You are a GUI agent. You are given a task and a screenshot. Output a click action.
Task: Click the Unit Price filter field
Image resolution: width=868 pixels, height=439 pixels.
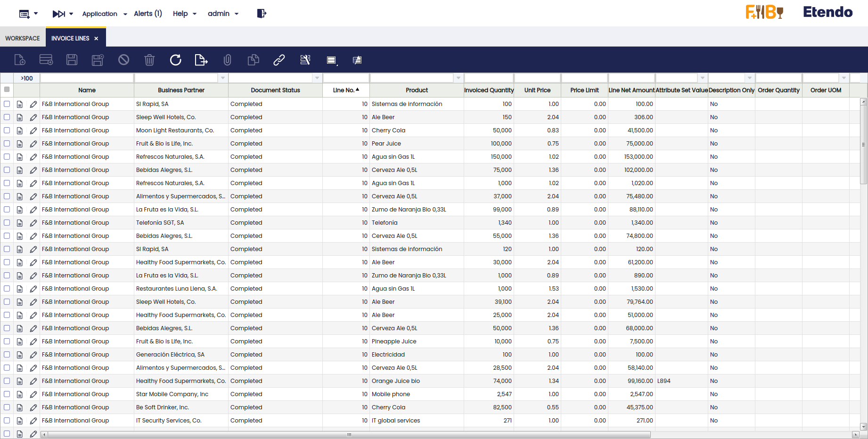pyautogui.click(x=537, y=78)
